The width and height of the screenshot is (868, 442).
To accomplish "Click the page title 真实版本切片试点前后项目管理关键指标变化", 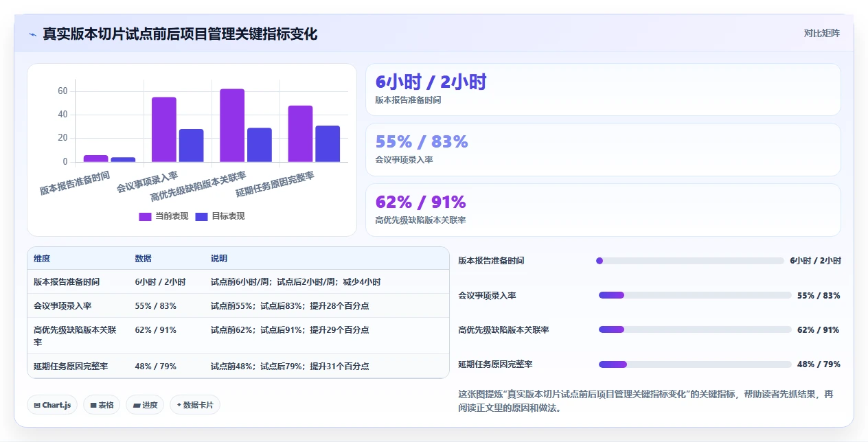I will [180, 34].
